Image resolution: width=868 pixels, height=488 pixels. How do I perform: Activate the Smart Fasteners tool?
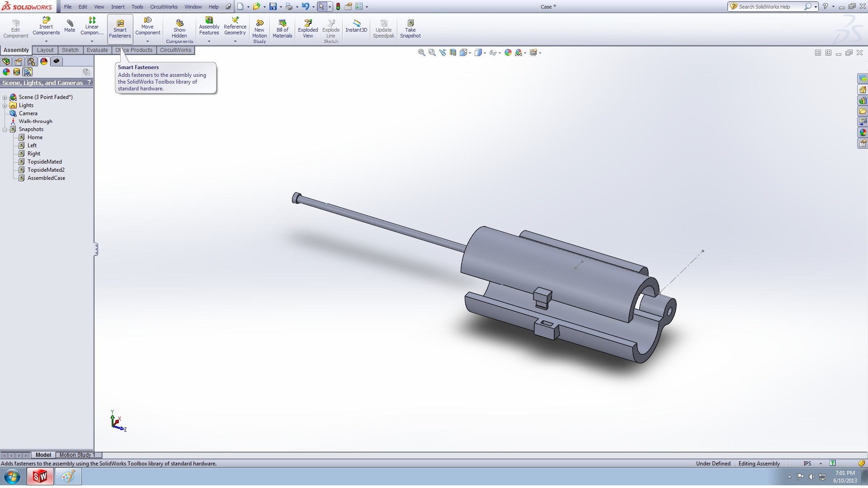[120, 29]
